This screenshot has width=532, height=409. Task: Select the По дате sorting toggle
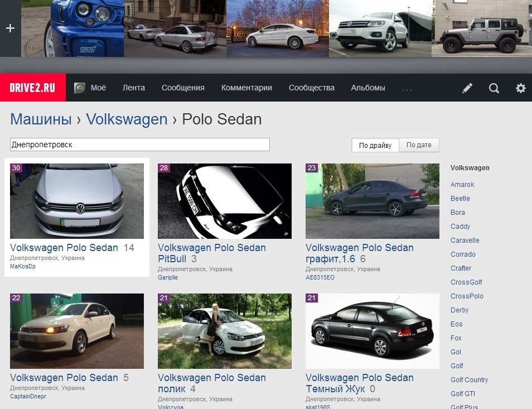point(419,145)
